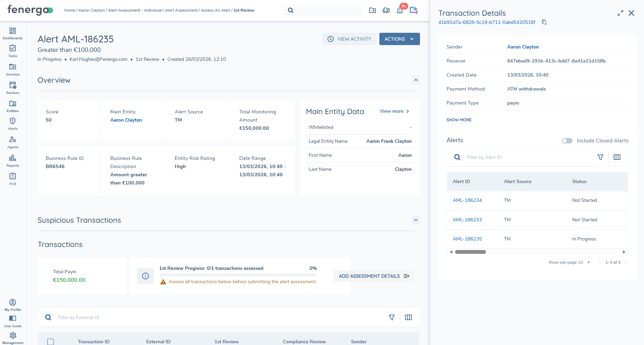Open the filter icon in the Alerts panel
The height and width of the screenshot is (345, 644).
[x=600, y=157]
